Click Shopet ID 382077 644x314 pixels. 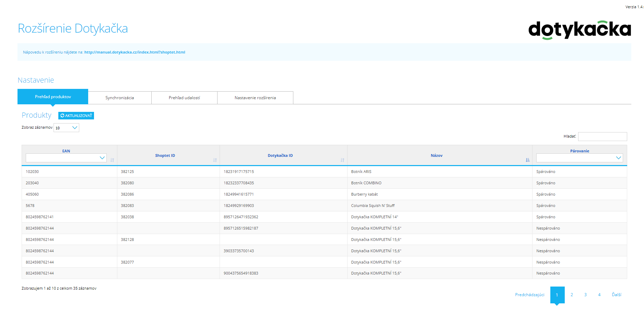point(127,262)
